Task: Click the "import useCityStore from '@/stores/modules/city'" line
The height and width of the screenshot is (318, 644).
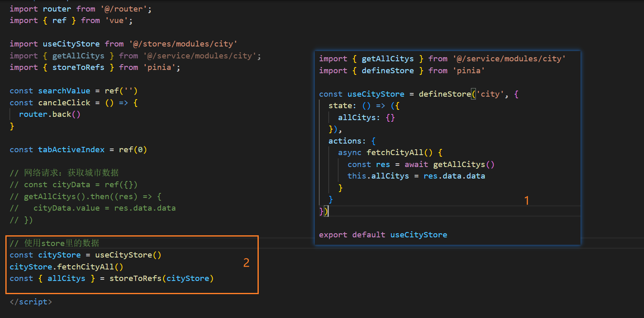Action: [124, 44]
